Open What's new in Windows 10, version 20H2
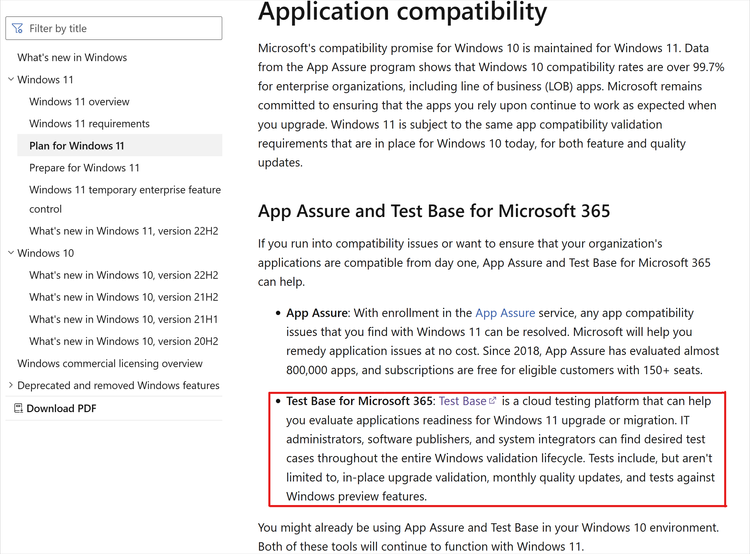750x554 pixels. coord(123,341)
